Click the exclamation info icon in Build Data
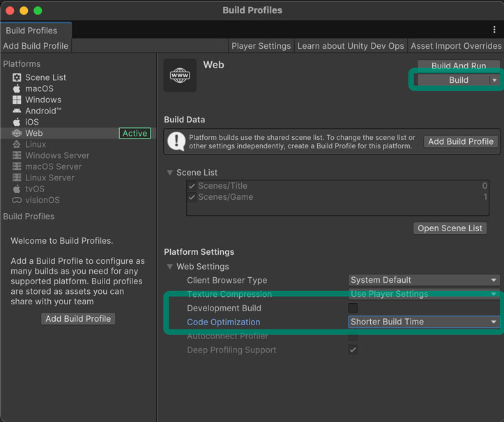504x422 pixels. click(x=176, y=141)
